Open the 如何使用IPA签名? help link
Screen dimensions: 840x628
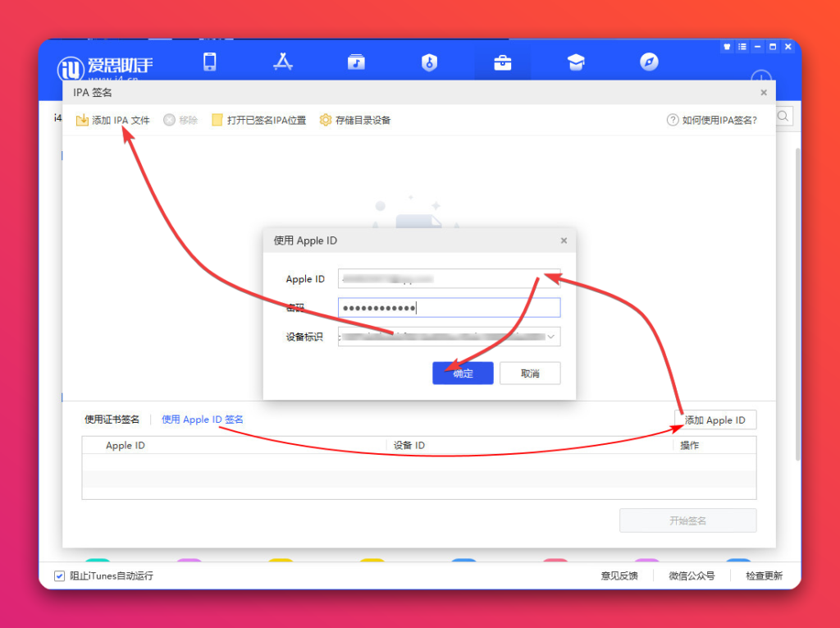coord(712,120)
